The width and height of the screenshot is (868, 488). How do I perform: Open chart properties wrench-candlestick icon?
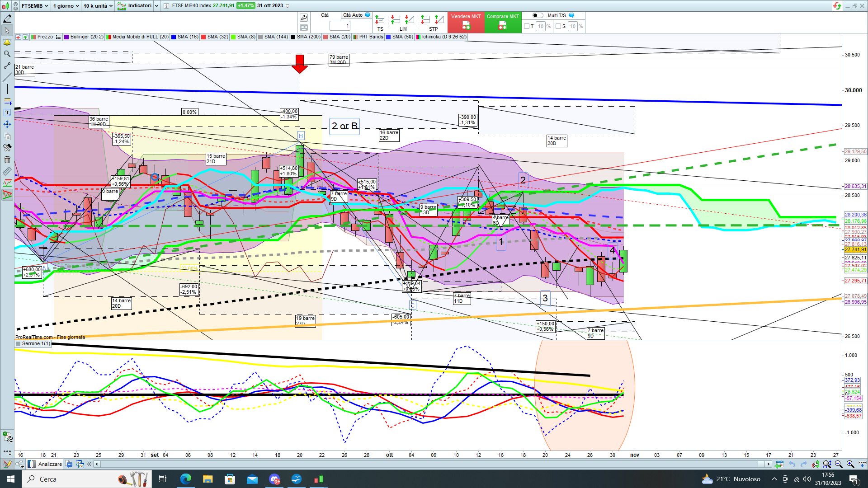coord(815,464)
